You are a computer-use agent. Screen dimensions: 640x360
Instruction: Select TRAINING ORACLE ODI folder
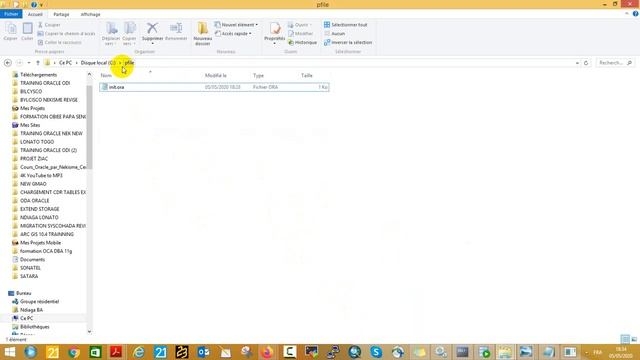pyautogui.click(x=45, y=83)
